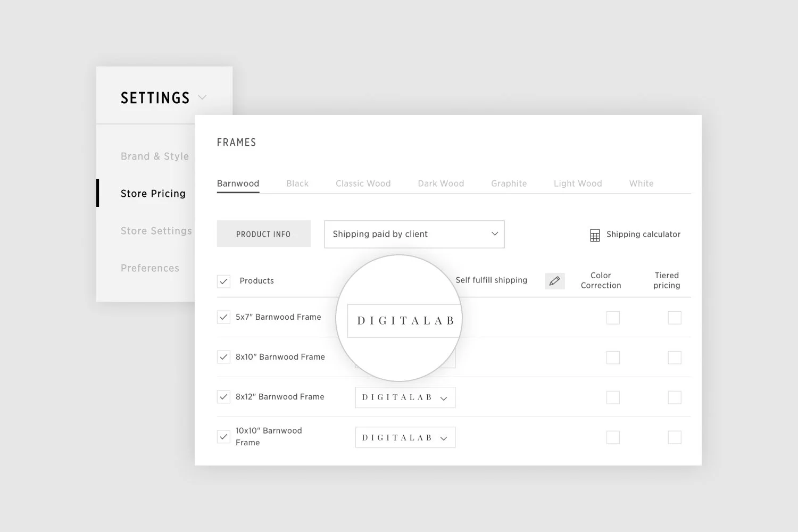Click the PRODUCT INFO button
Image resolution: width=798 pixels, height=532 pixels.
(x=264, y=234)
